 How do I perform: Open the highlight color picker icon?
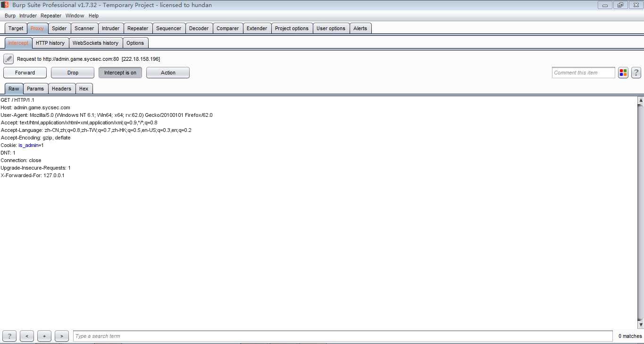tap(623, 73)
